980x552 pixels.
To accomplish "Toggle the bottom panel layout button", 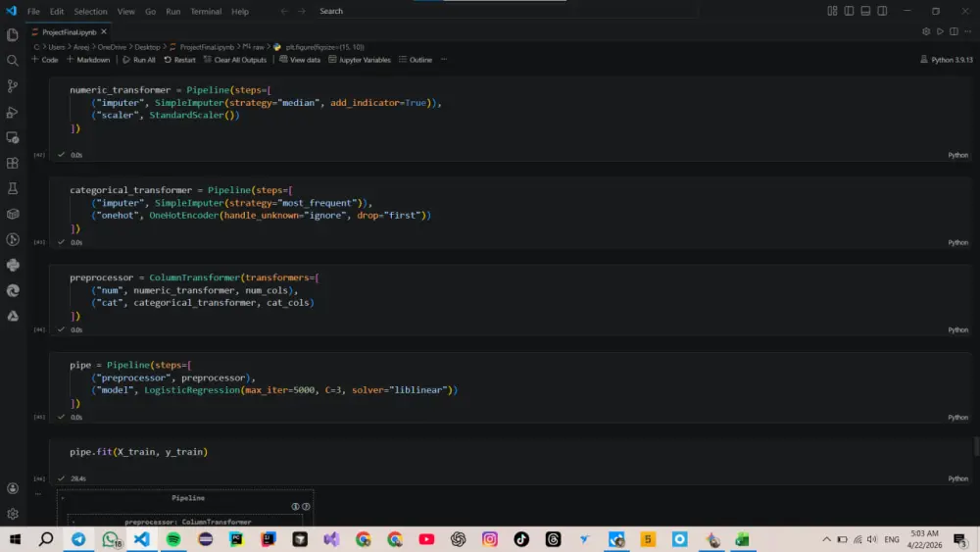I will 865,11.
